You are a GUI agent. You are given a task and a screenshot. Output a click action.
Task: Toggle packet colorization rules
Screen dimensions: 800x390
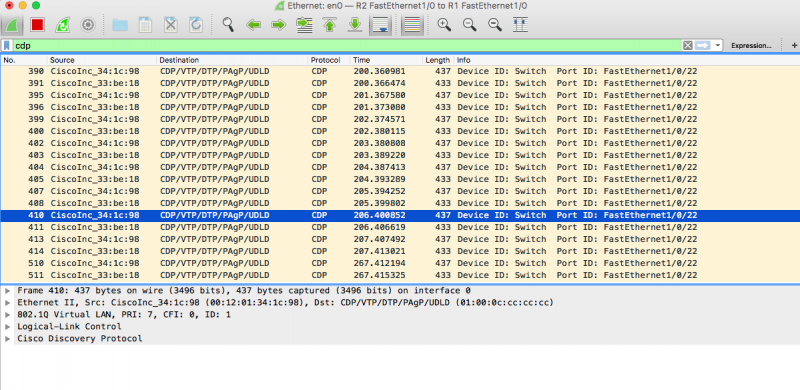412,25
